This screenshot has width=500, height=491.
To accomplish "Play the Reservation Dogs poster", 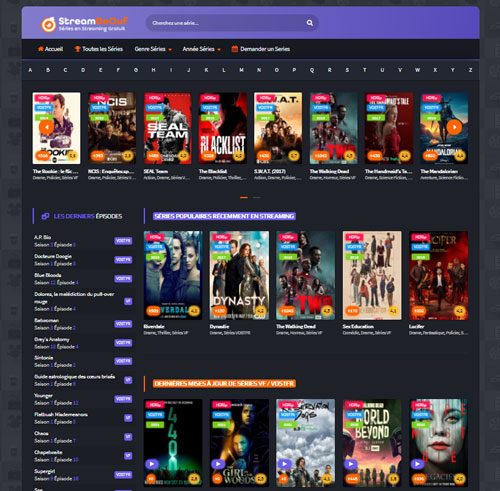I will click(284, 464).
